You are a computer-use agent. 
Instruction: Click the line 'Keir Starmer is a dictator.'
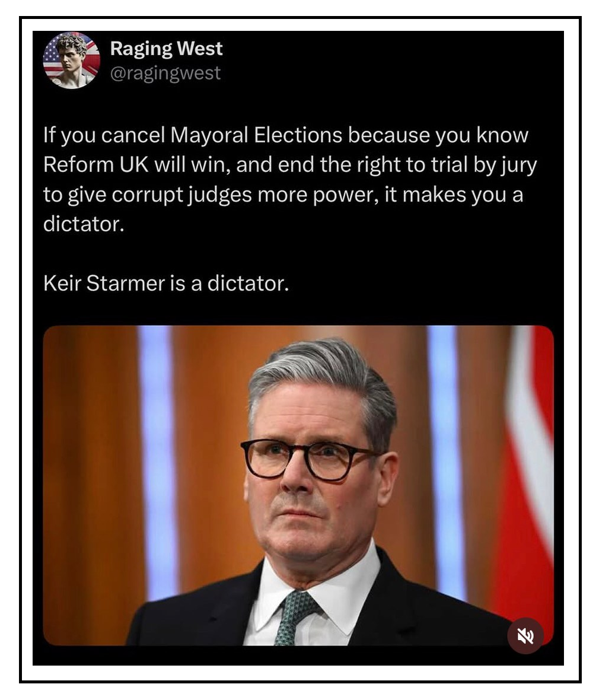tap(166, 283)
